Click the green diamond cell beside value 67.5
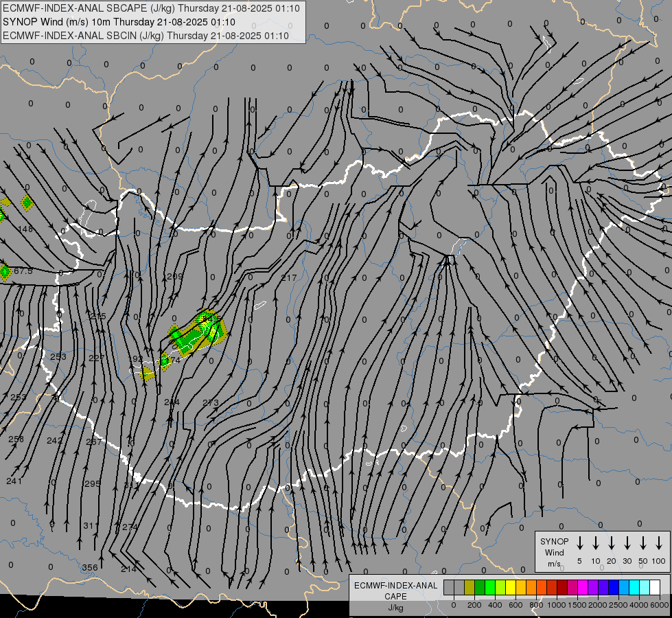Viewport: 672px width, 618px height. pos(5,272)
